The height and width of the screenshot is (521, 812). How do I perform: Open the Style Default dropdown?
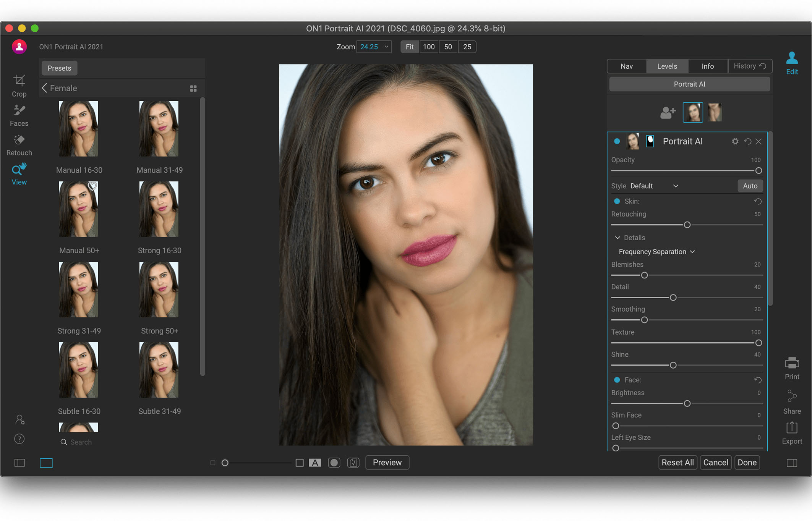[654, 186]
